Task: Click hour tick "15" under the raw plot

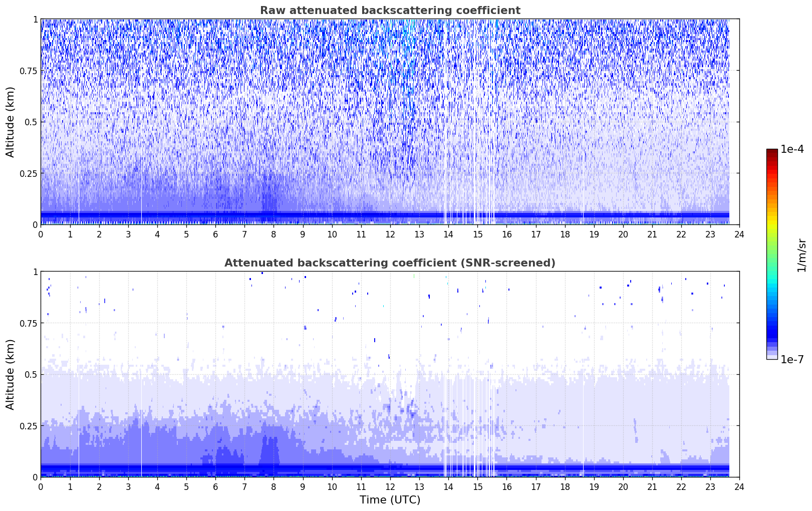Action: click(x=477, y=234)
